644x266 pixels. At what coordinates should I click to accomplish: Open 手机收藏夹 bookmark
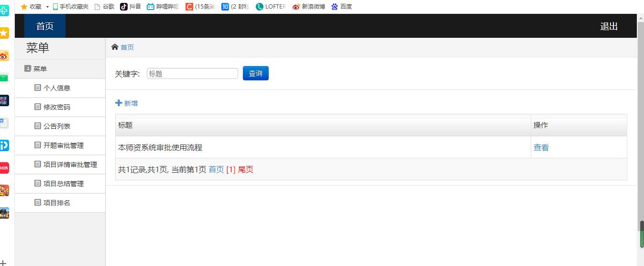[x=70, y=7]
